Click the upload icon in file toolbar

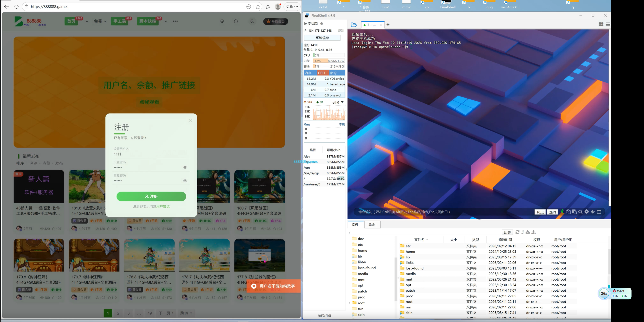tap(533, 232)
